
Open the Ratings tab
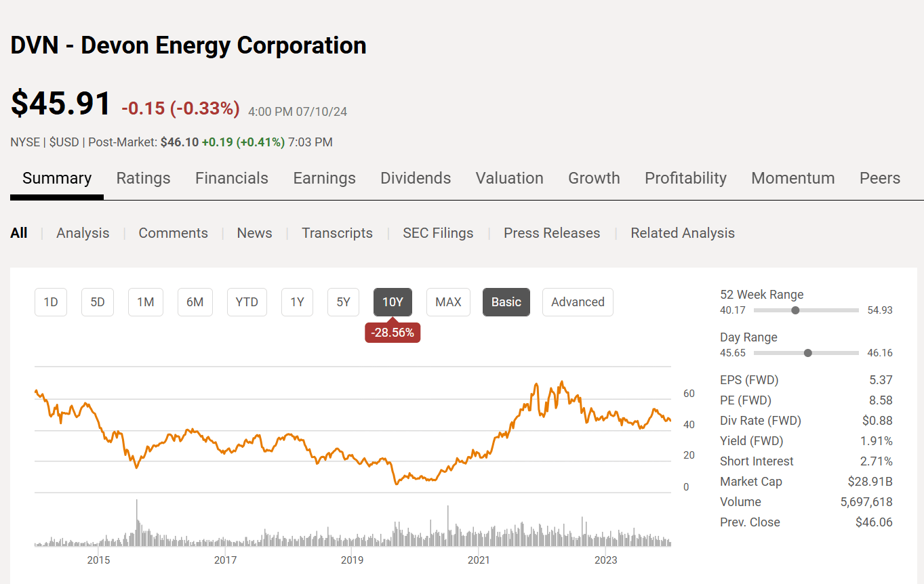click(x=143, y=178)
